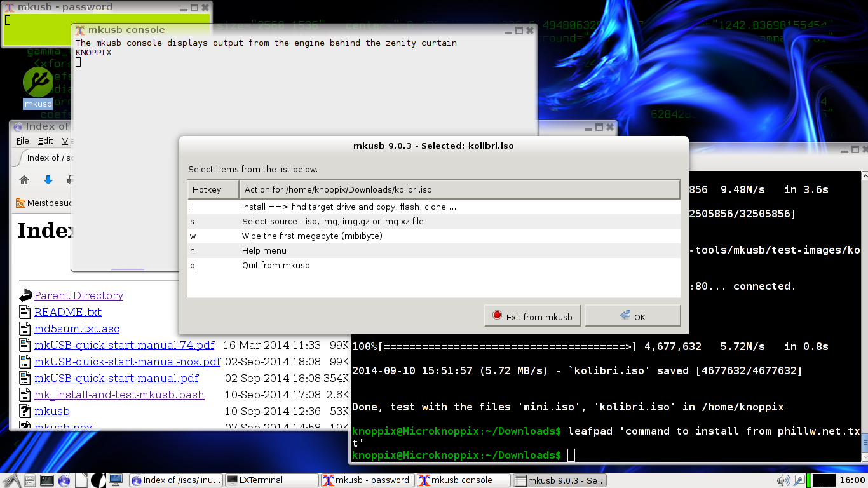868x488 pixels.
Task: Open volume control in system tray
Action: tap(783, 480)
